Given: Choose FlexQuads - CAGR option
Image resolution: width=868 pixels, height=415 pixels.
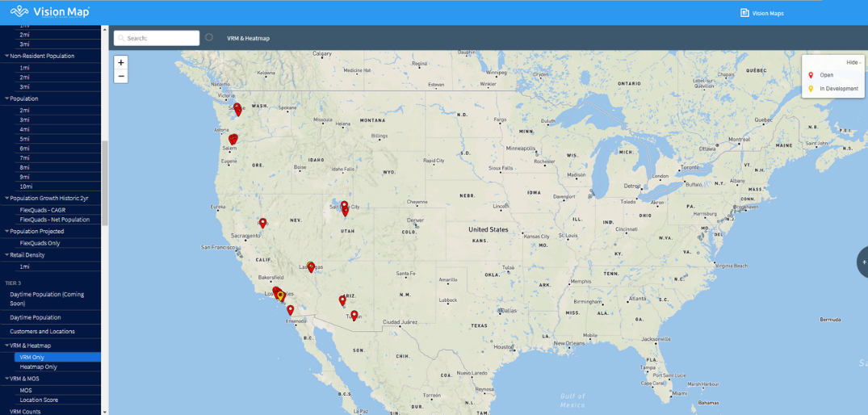Looking at the screenshot, I should point(42,210).
